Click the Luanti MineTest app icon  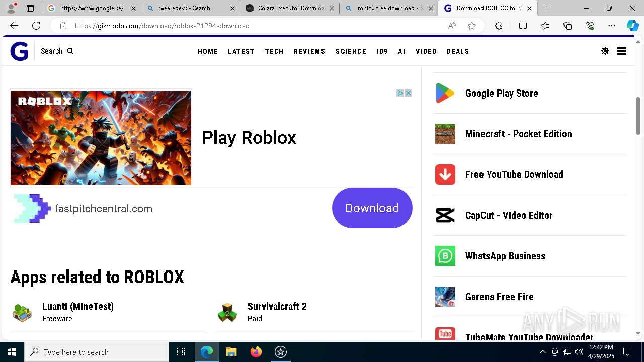coord(22,312)
